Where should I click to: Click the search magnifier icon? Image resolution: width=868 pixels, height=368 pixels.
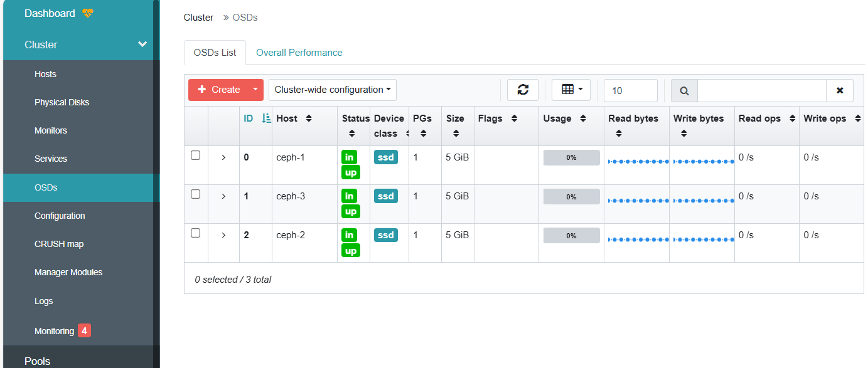click(x=684, y=91)
